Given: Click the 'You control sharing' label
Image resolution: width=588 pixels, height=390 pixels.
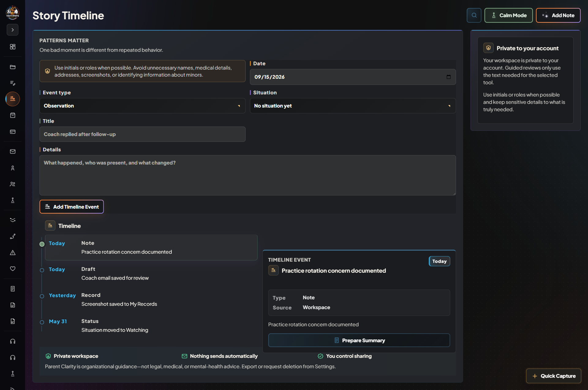Looking at the screenshot, I should 349,356.
